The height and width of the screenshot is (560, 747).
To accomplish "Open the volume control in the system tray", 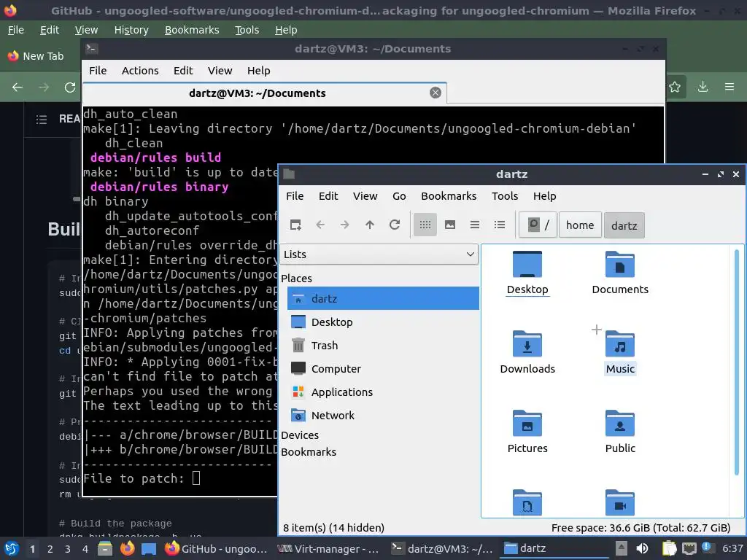I will click(642, 548).
